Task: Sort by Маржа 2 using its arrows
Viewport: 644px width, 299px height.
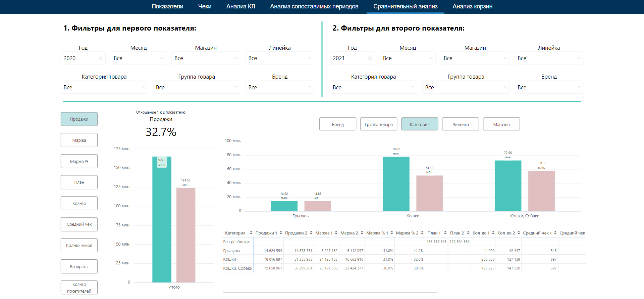Action: click(x=362, y=233)
